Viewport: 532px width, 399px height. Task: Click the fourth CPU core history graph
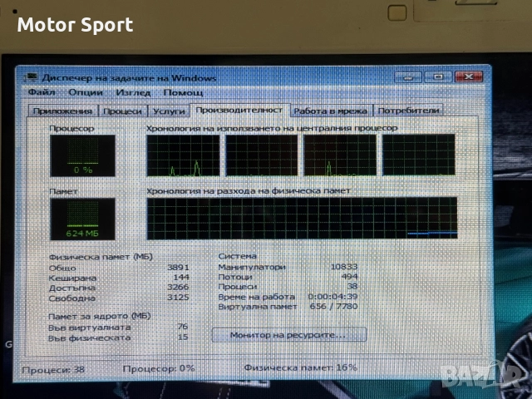click(x=419, y=155)
